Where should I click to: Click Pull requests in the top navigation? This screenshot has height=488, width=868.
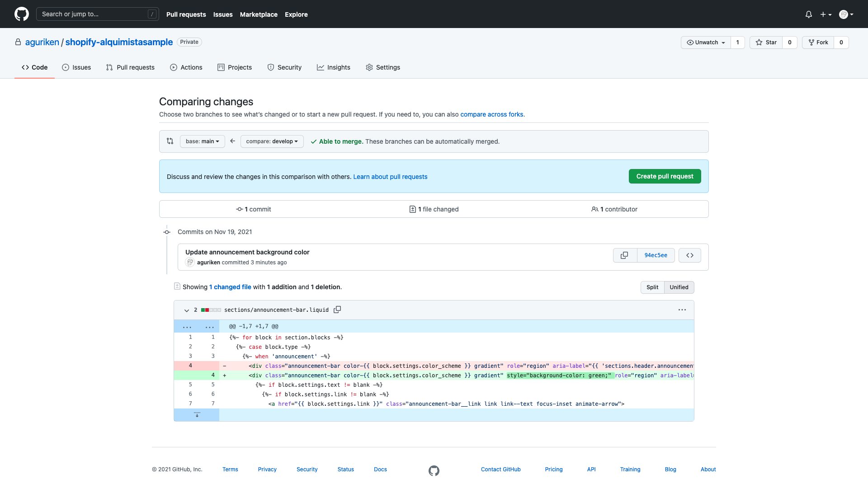click(x=186, y=14)
